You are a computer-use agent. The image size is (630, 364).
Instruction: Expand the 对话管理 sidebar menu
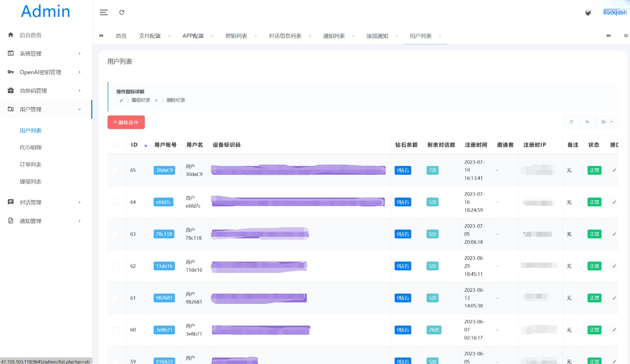tap(46, 203)
